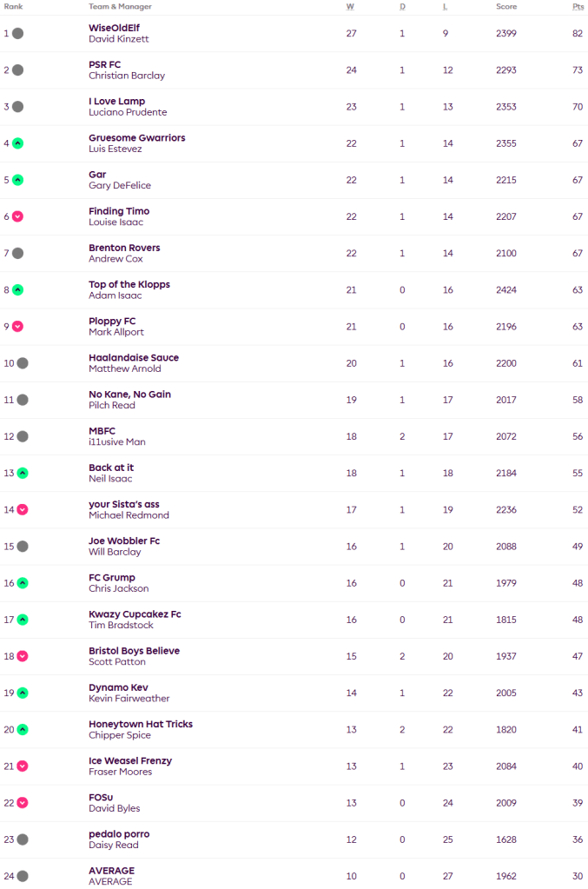The width and height of the screenshot is (588, 889).
Task: Click the pink rank icon for Bristol Boys Believe
Action: click(x=23, y=656)
